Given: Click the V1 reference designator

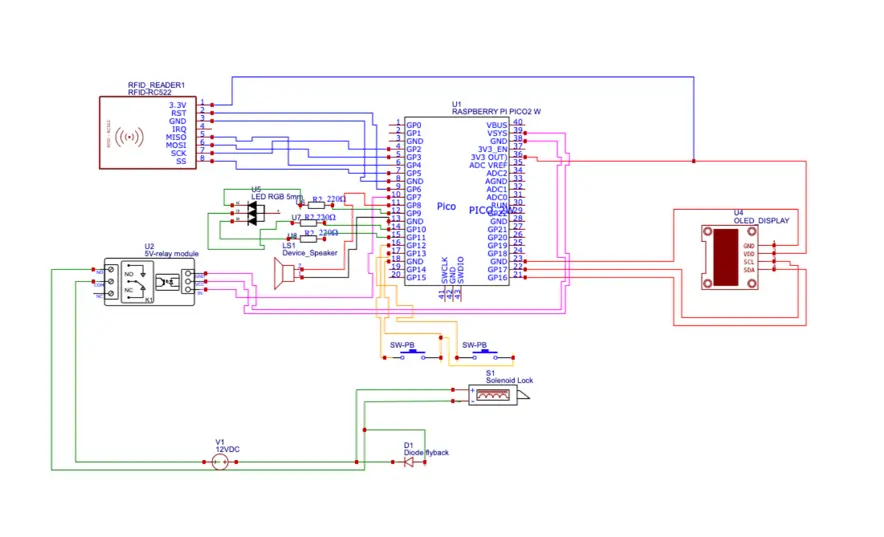Looking at the screenshot, I should pyautogui.click(x=220, y=442).
